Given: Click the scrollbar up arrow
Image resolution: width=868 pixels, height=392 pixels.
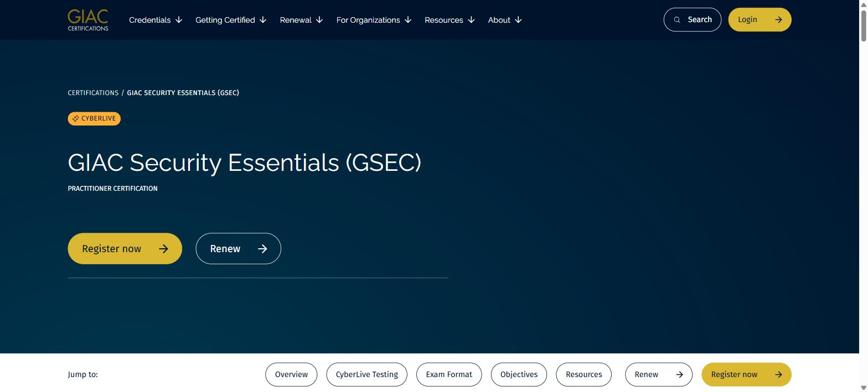Looking at the screenshot, I should (x=863, y=4).
